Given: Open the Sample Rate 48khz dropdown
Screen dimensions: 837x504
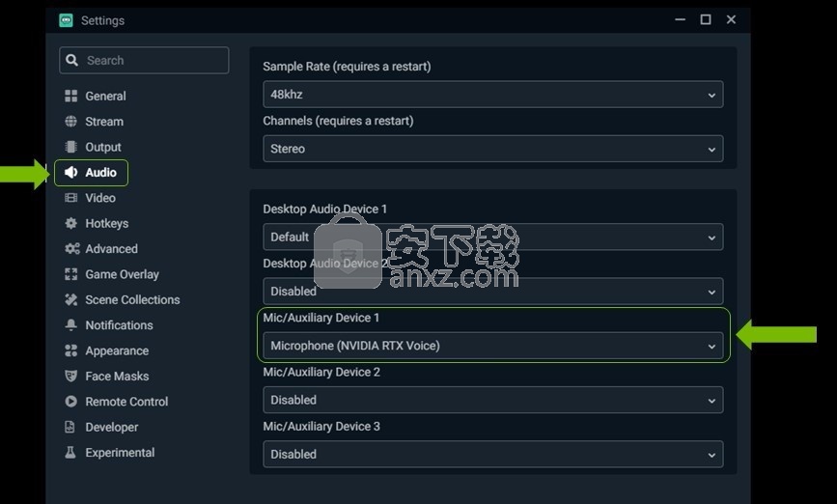Looking at the screenshot, I should pyautogui.click(x=493, y=95).
